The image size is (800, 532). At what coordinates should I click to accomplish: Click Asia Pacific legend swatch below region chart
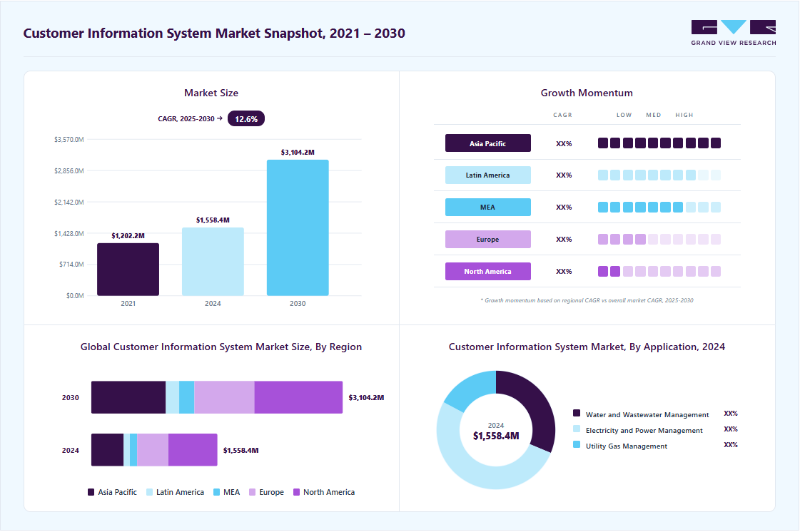tap(91, 492)
